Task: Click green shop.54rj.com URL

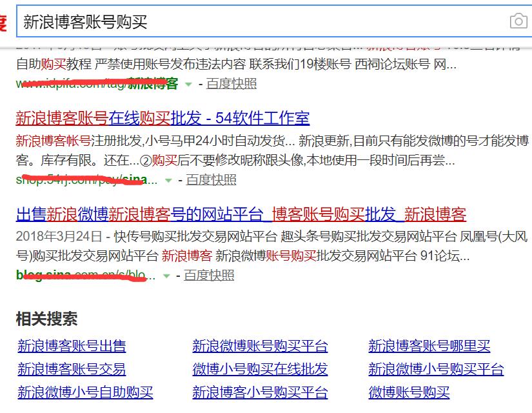Action: (x=86, y=179)
